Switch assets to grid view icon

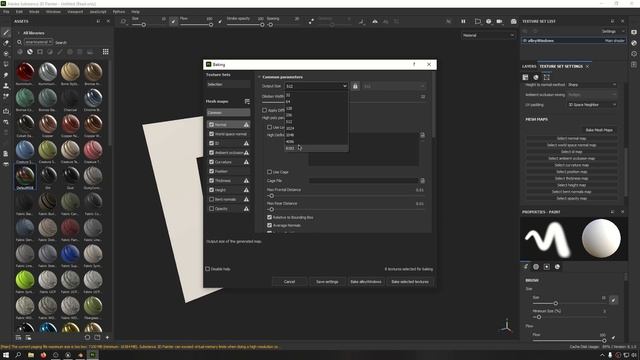[105, 51]
